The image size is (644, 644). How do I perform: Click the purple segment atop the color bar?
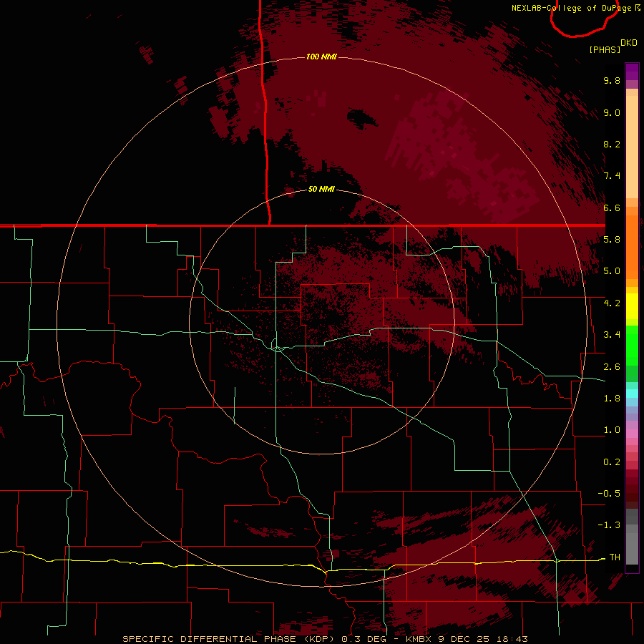[x=632, y=72]
